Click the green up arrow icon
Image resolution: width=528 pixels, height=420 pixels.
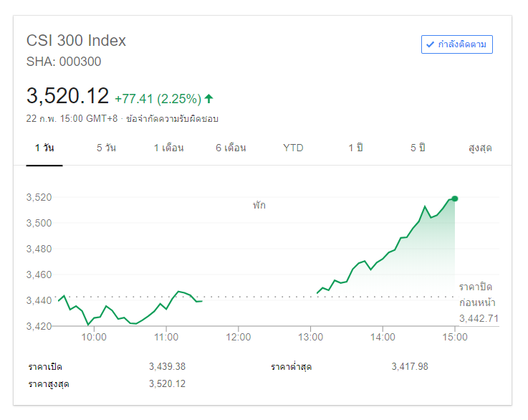tap(209, 98)
